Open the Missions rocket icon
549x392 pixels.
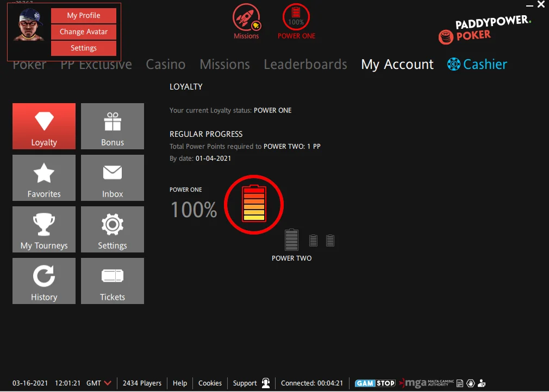pos(246,18)
